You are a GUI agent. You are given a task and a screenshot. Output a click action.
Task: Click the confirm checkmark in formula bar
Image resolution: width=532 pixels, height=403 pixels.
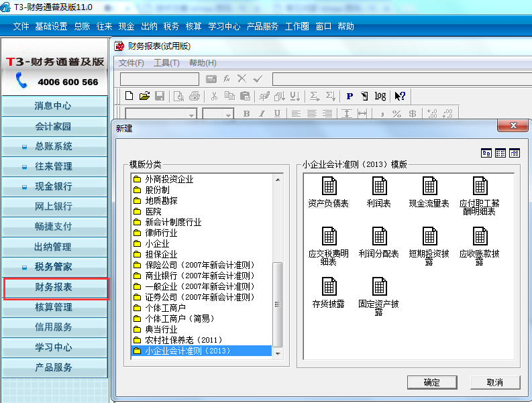(x=258, y=79)
